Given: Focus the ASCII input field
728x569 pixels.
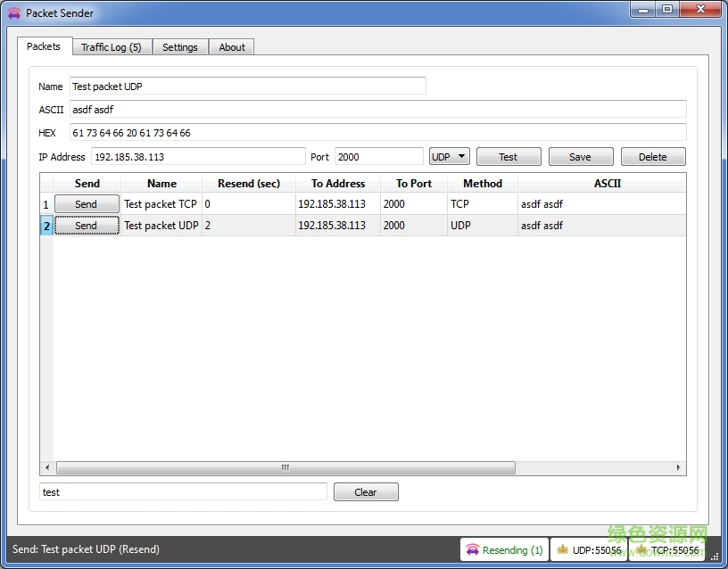Looking at the screenshot, I should 378,109.
